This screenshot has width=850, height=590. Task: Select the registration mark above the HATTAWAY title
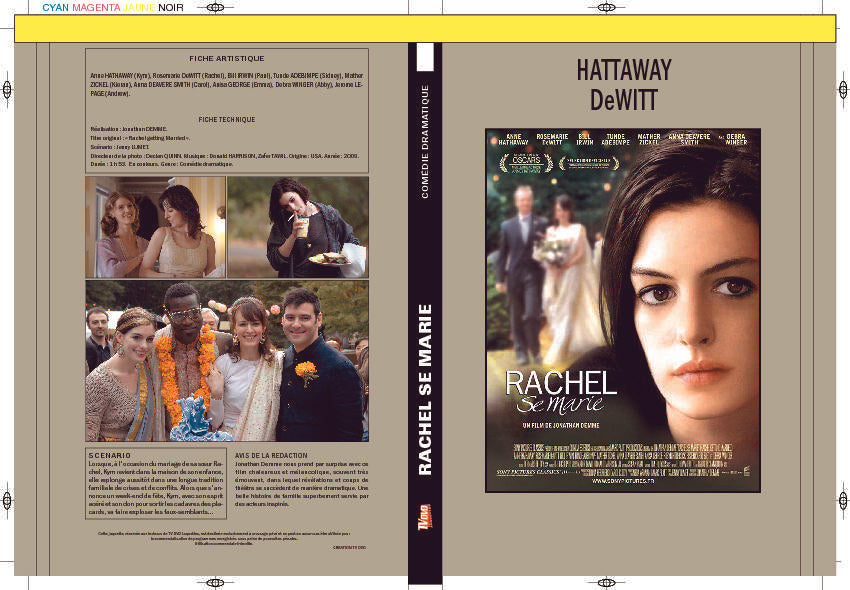pyautogui.click(x=606, y=8)
